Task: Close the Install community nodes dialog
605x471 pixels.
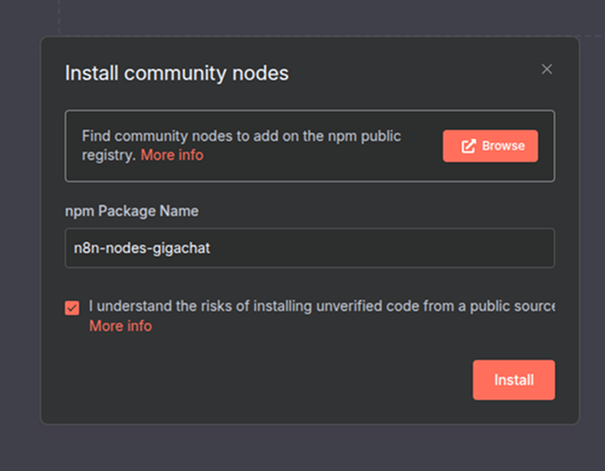Action: [547, 69]
